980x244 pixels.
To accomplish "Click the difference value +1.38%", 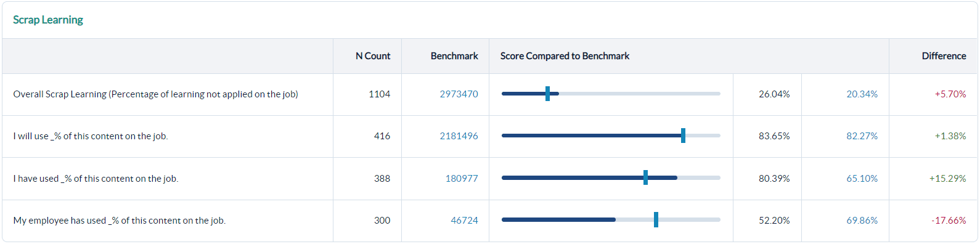I will pyautogui.click(x=950, y=136).
